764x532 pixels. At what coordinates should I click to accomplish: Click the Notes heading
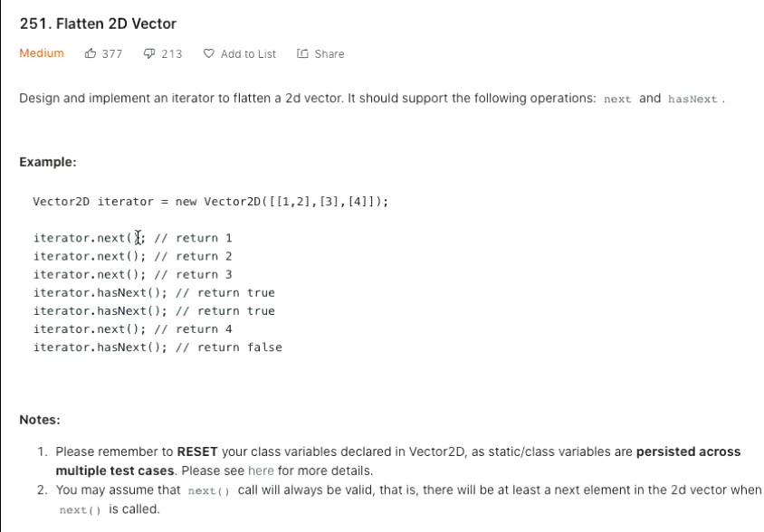(40, 420)
